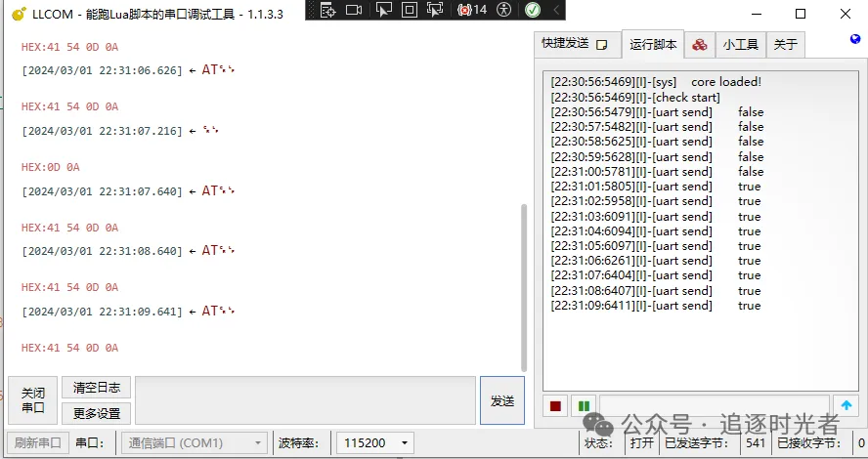Click the 打开 status value
Viewport: 868px width, 459px height.
click(x=642, y=443)
